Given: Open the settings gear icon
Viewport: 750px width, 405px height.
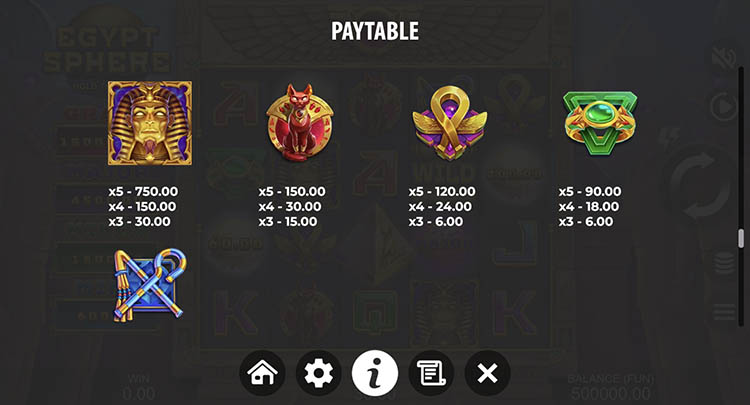Looking at the screenshot, I should pos(319,373).
